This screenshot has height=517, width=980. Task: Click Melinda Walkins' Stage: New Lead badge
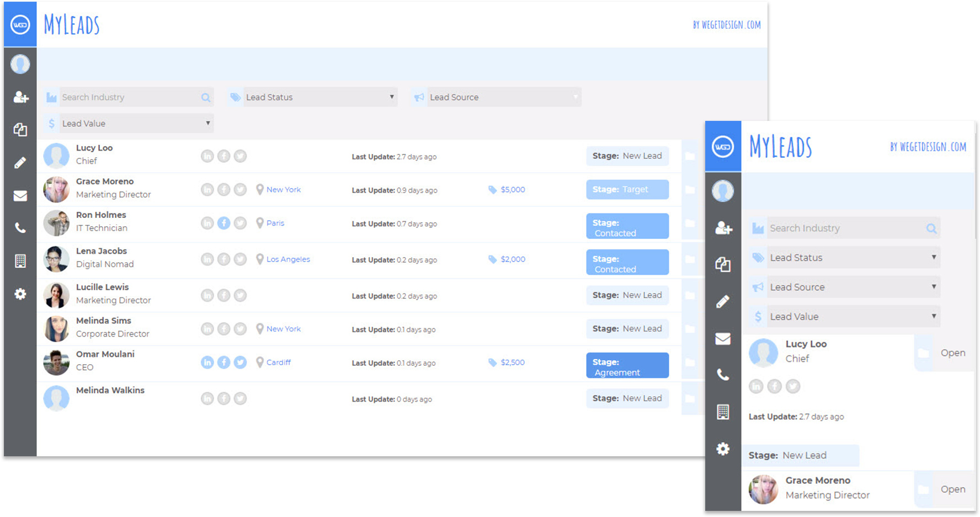pyautogui.click(x=627, y=398)
